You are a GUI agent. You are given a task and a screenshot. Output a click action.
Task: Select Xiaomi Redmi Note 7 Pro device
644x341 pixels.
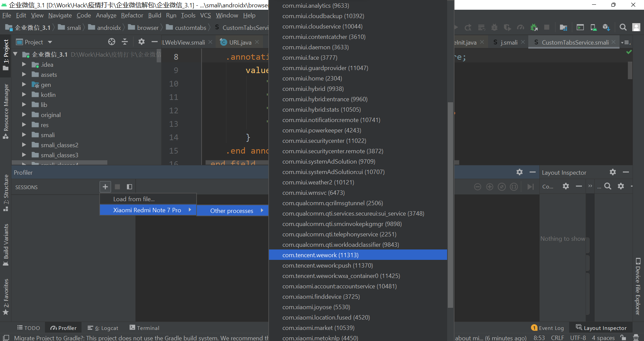pos(148,210)
